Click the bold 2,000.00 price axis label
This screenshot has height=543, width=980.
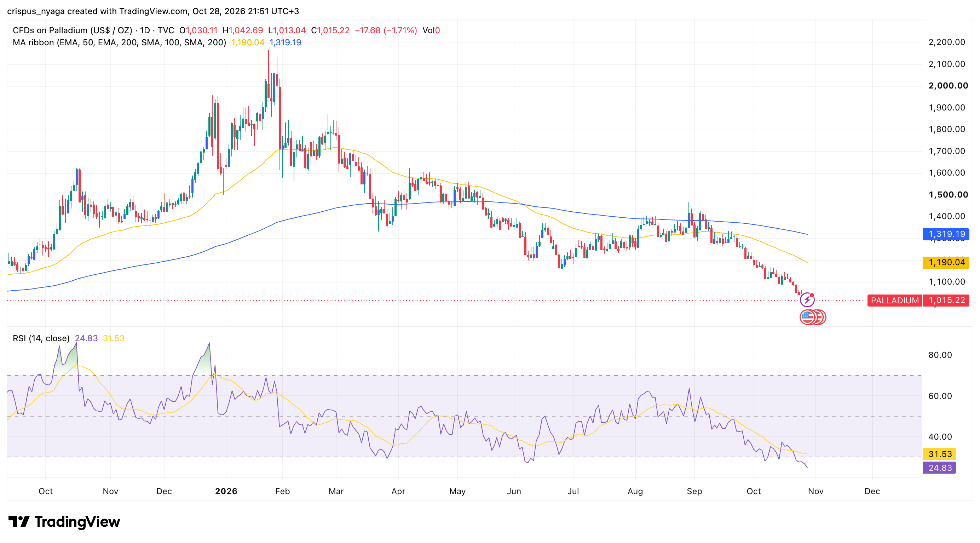(948, 86)
